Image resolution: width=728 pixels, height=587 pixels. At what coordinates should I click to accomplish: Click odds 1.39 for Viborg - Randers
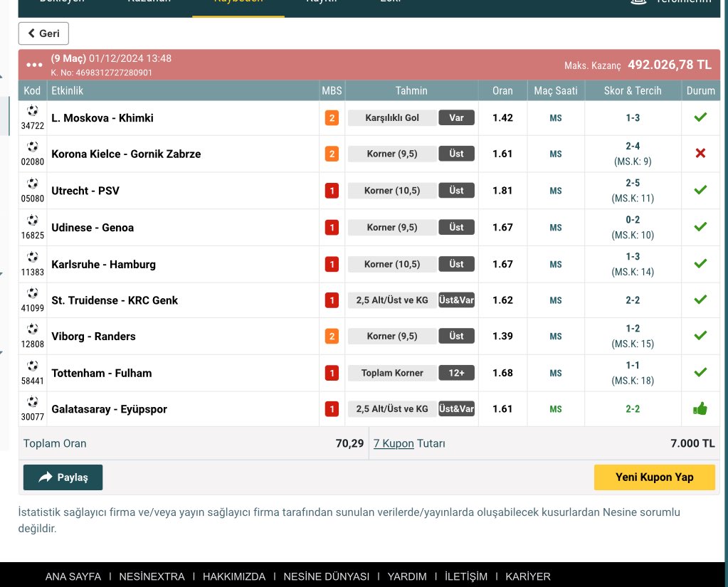click(x=502, y=337)
